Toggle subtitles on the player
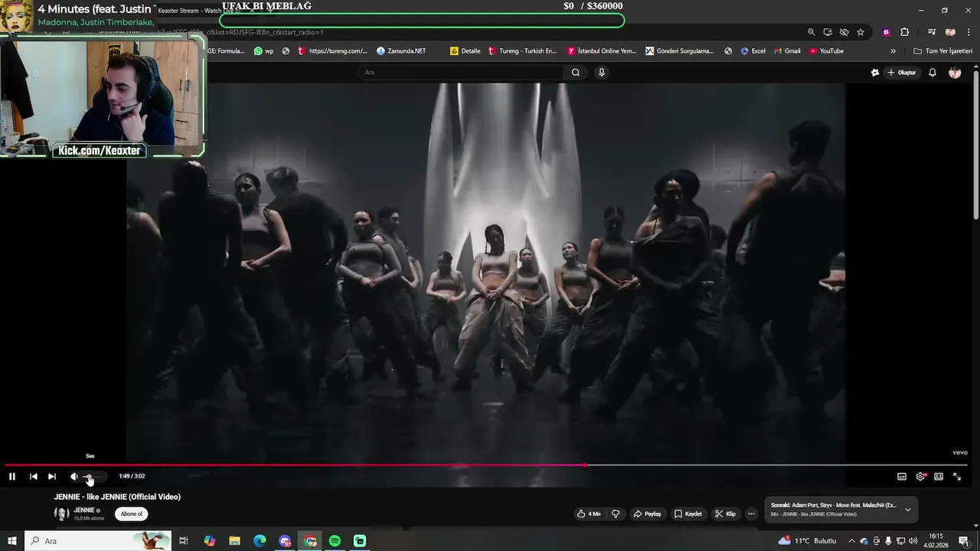Image resolution: width=980 pixels, height=551 pixels. point(902,476)
